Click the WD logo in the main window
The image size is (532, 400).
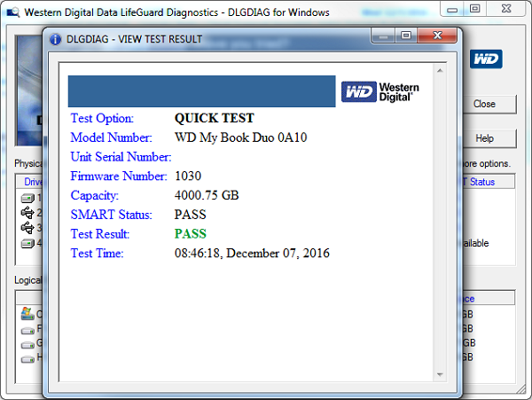[x=486, y=59]
